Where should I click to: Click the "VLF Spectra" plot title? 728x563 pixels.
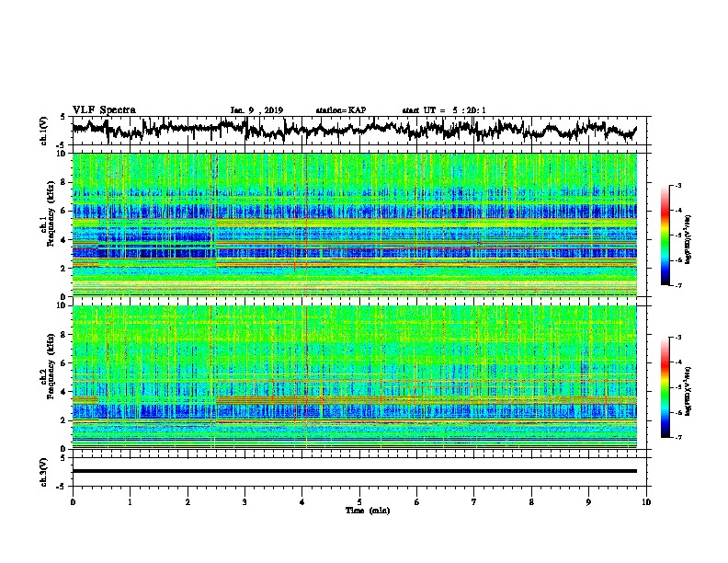coord(104,110)
